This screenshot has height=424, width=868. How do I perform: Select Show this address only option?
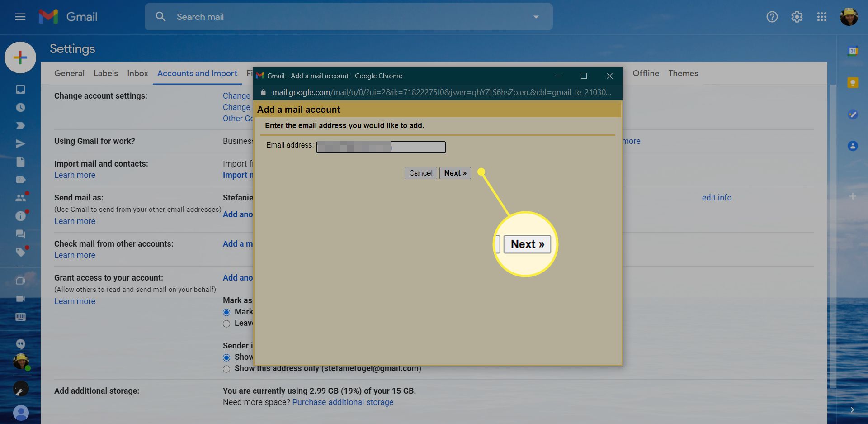pyautogui.click(x=226, y=369)
